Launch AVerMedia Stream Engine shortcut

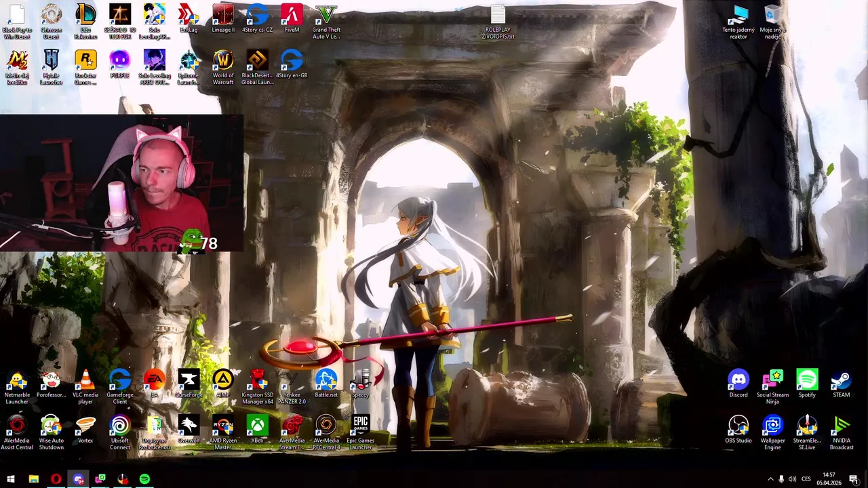tap(292, 432)
